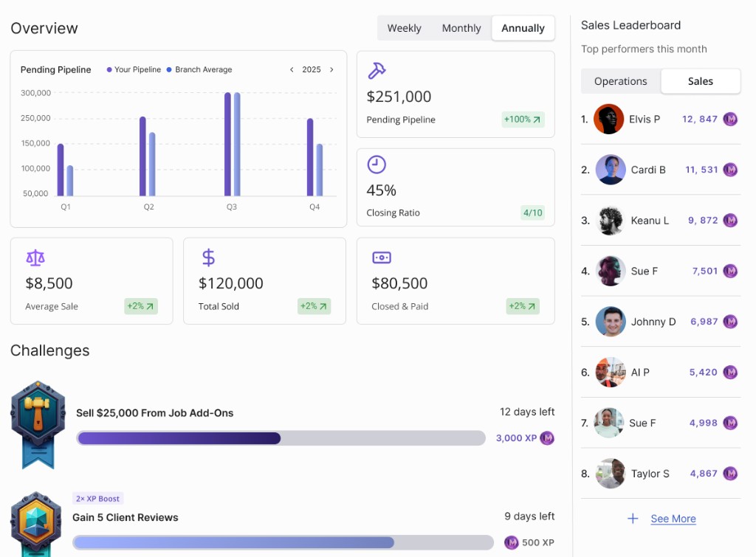
Task: Open Cardi B's profile picture
Action: pos(611,170)
